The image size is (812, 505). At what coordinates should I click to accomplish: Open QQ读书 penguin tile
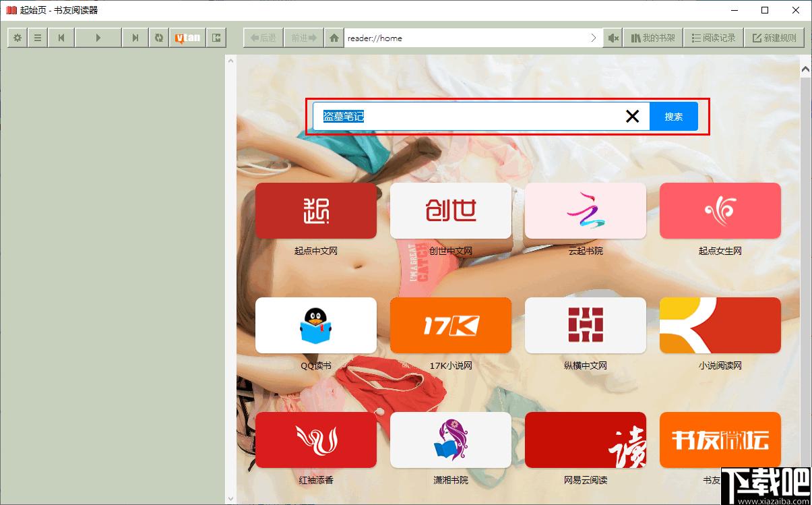click(x=316, y=325)
